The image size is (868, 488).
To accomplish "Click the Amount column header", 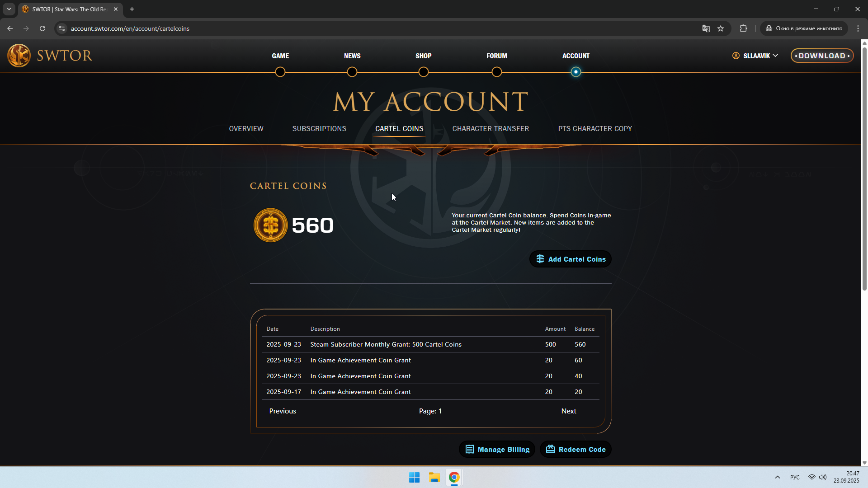I will pos(555,329).
